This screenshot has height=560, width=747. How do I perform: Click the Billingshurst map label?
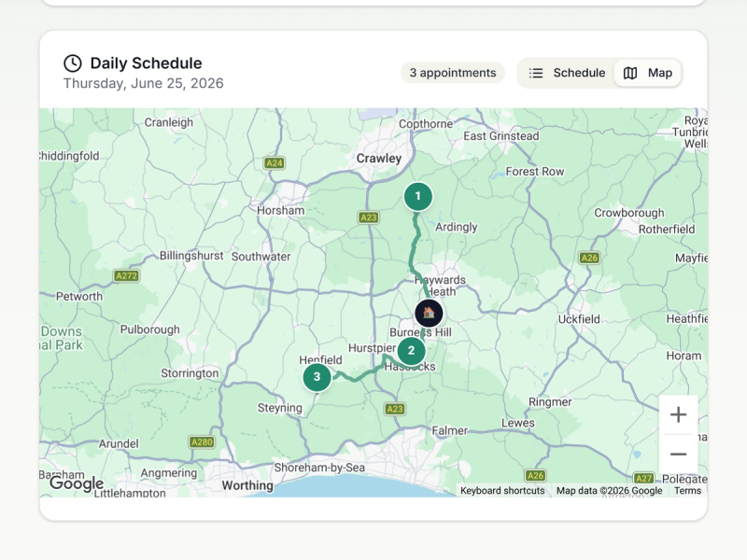coord(191,256)
